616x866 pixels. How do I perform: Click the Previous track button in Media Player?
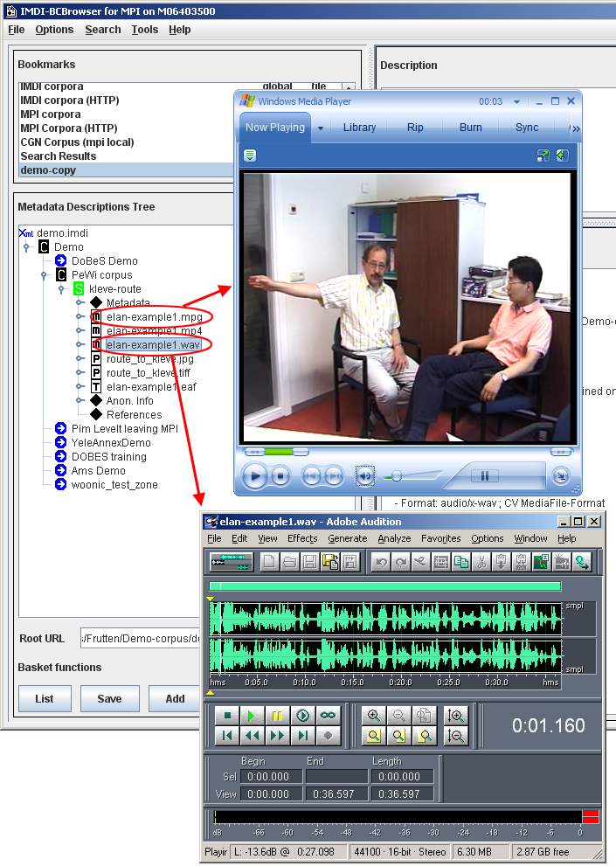point(312,476)
